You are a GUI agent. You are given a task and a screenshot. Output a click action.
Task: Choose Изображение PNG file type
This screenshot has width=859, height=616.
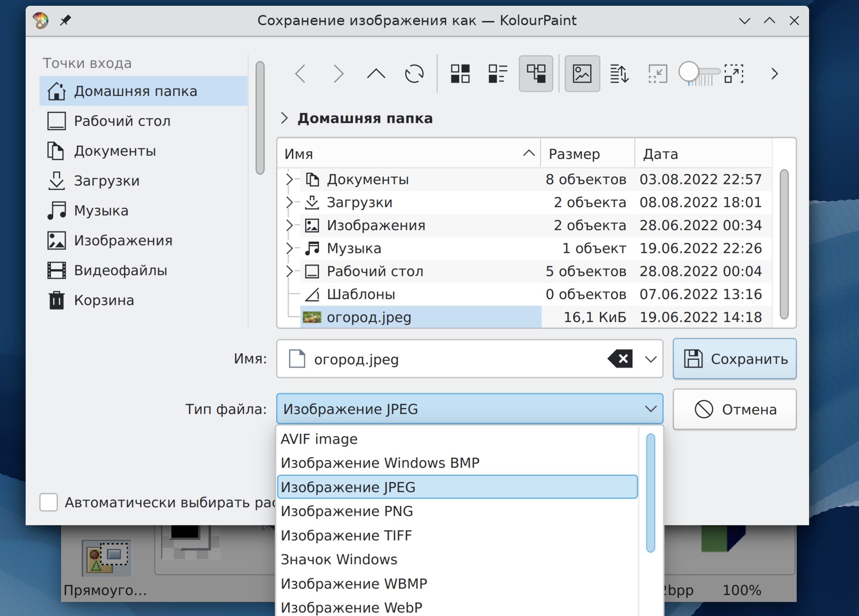point(458,511)
